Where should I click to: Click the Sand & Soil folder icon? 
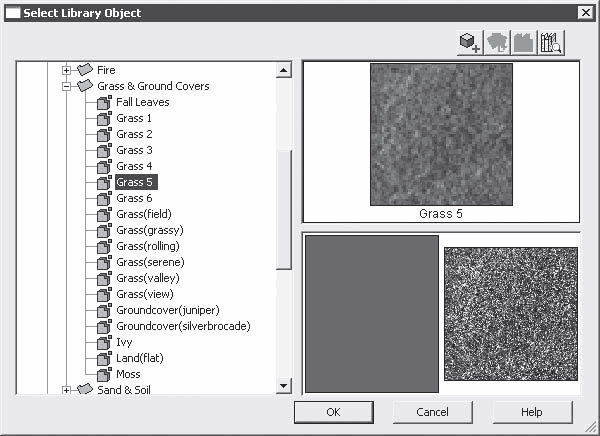click(x=85, y=389)
